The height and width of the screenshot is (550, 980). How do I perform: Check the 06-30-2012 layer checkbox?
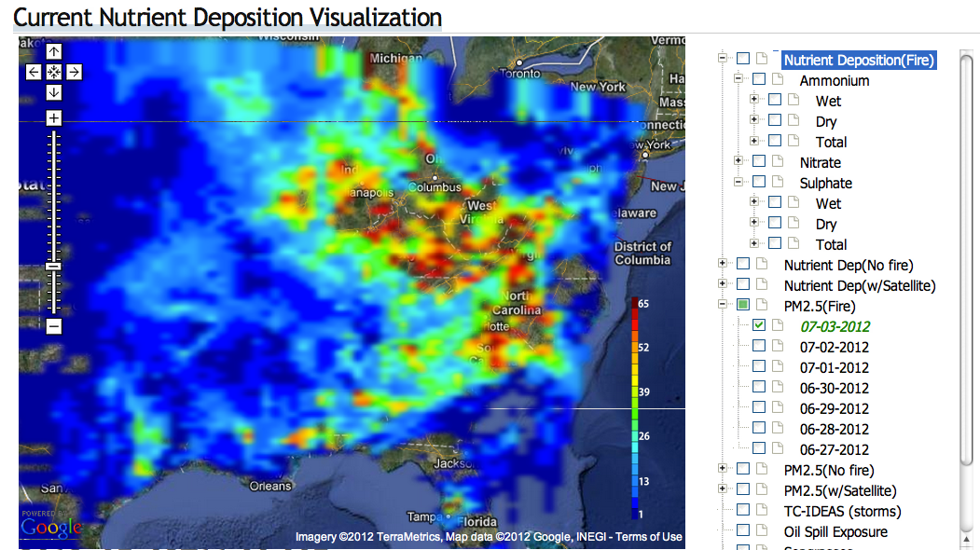point(759,386)
